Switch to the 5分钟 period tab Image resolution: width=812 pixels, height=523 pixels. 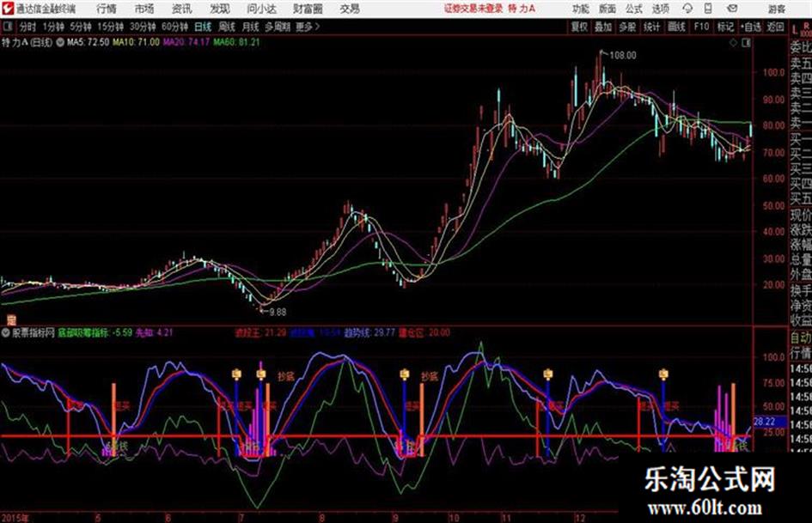(81, 27)
